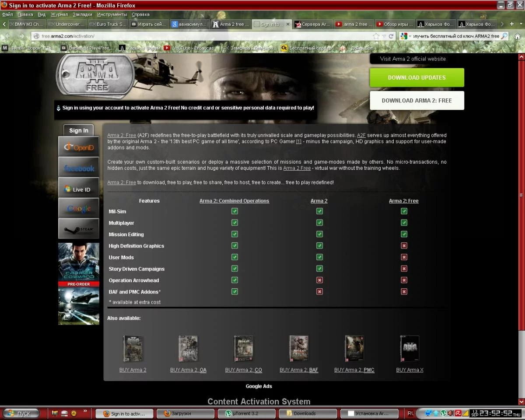Open the Инструменты menu

[x=112, y=14]
